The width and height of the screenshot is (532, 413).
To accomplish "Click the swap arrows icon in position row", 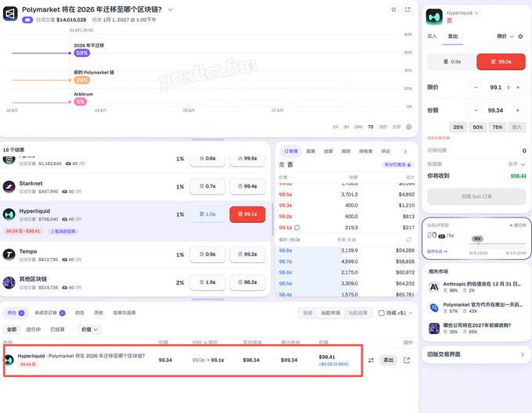I will (x=371, y=360).
